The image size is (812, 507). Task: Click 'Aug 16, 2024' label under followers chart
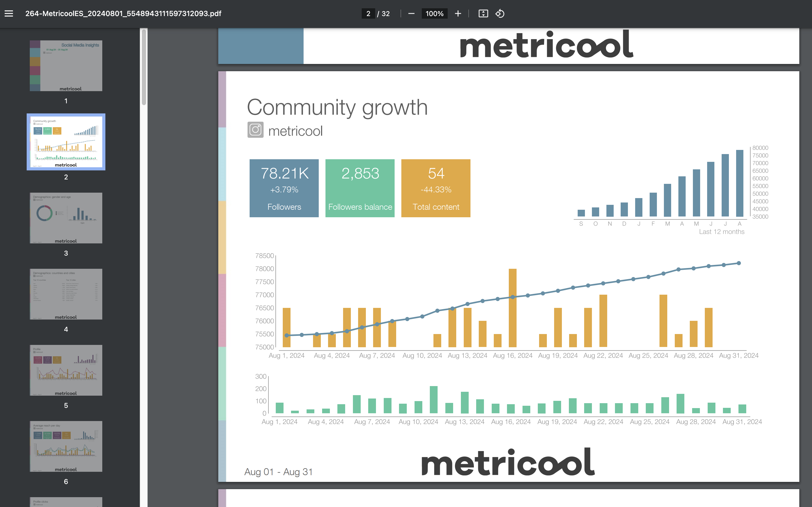tap(513, 356)
